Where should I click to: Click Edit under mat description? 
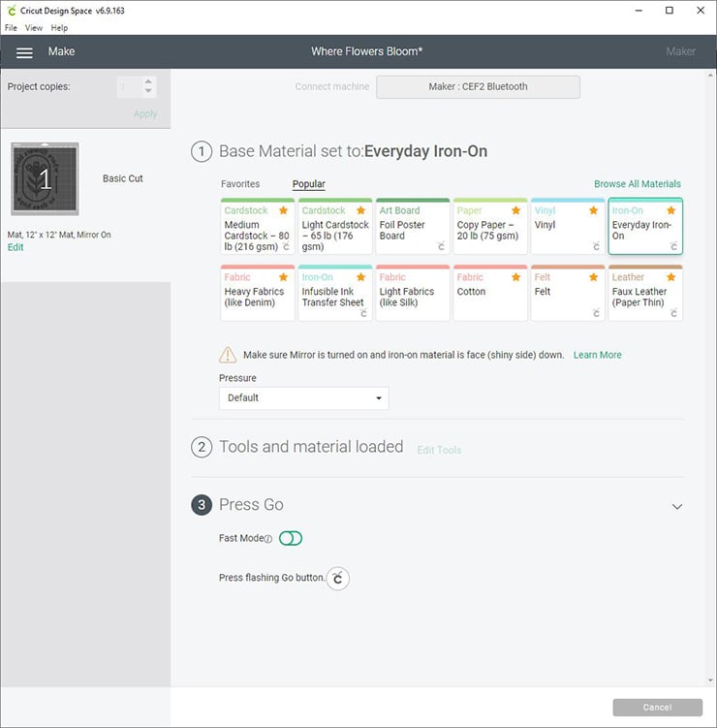[16, 247]
